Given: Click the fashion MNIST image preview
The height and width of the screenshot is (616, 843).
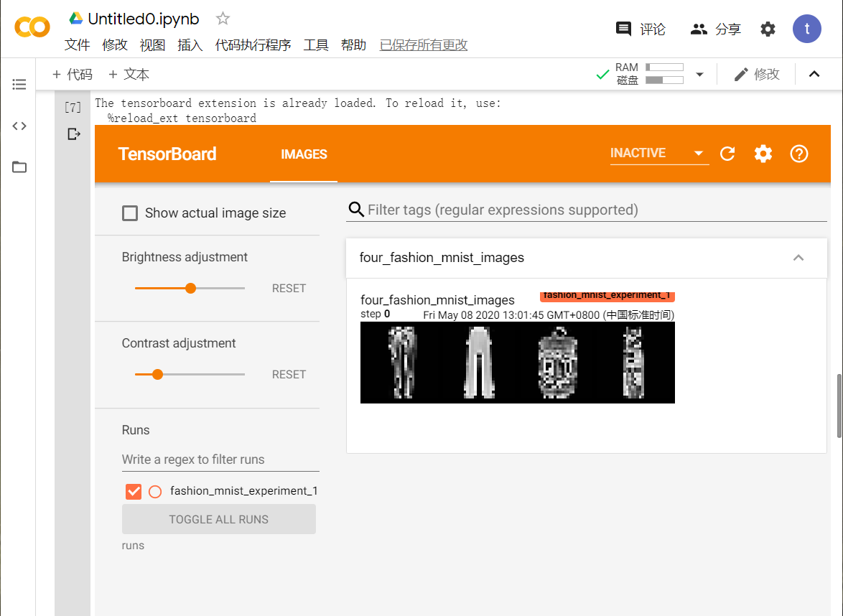Looking at the screenshot, I should [x=517, y=363].
